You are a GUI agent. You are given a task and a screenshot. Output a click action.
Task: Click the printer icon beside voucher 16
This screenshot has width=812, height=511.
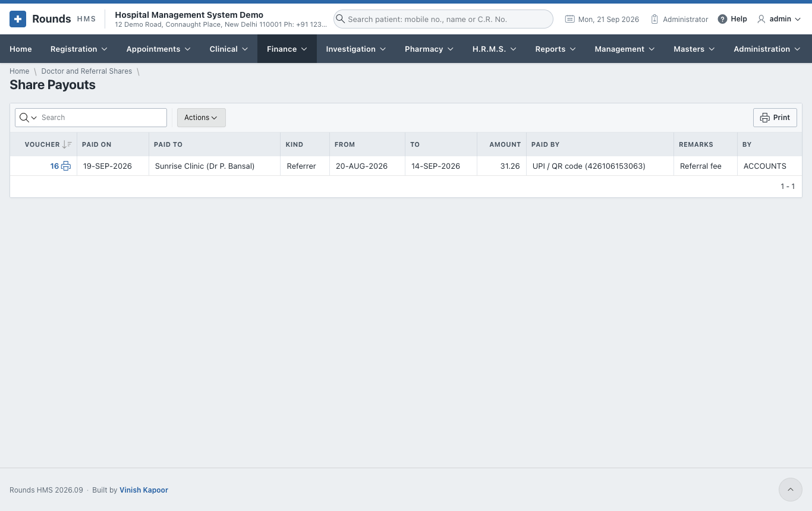pos(66,166)
